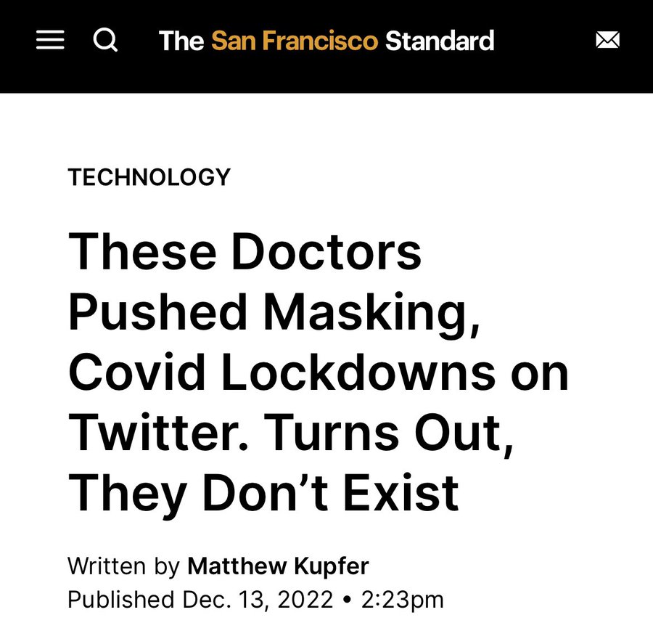653x644 pixels.
Task: Open the TECHNOLOGY section link
Action: point(149,176)
